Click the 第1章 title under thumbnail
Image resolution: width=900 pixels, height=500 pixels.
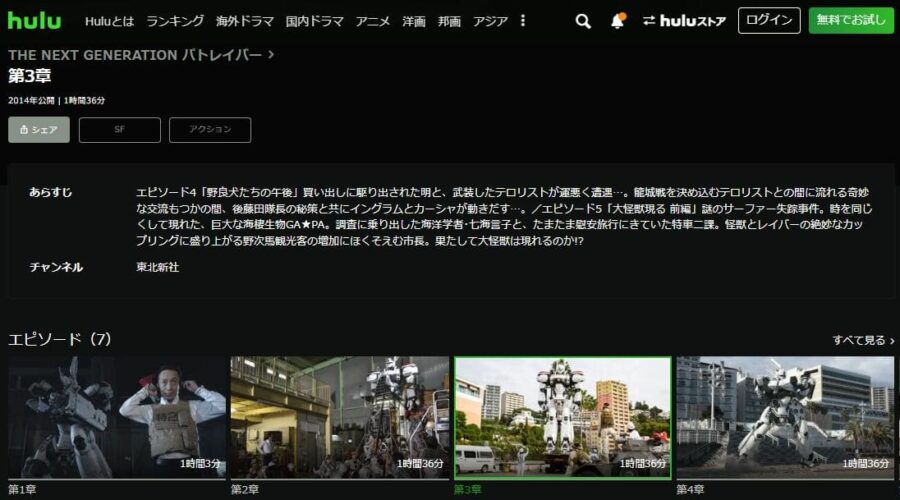(x=22, y=490)
